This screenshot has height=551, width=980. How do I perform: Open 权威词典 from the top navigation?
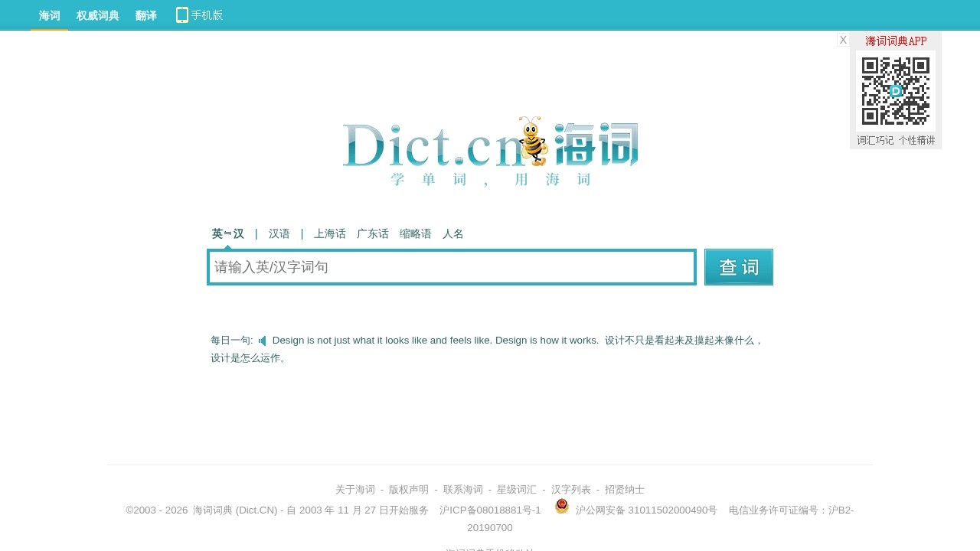coord(96,15)
